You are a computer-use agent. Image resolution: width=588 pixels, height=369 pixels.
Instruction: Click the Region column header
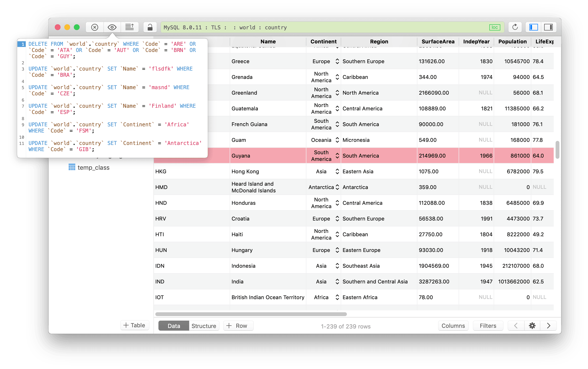coord(379,41)
